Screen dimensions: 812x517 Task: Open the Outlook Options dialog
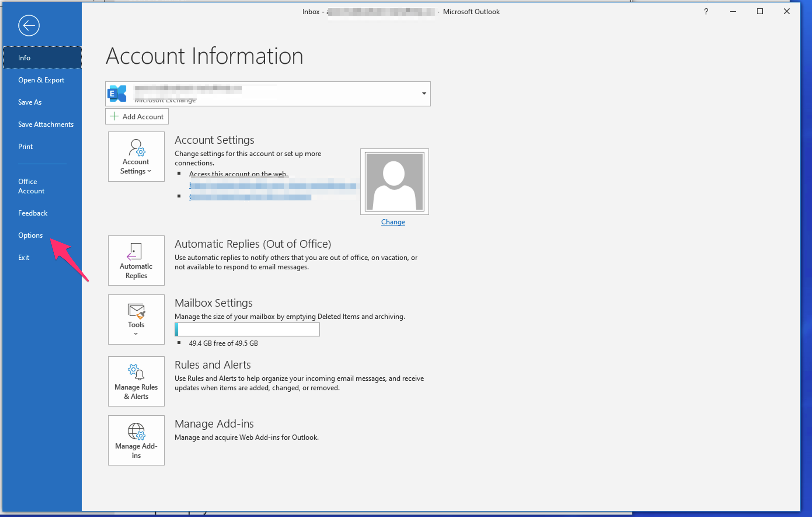coord(30,235)
